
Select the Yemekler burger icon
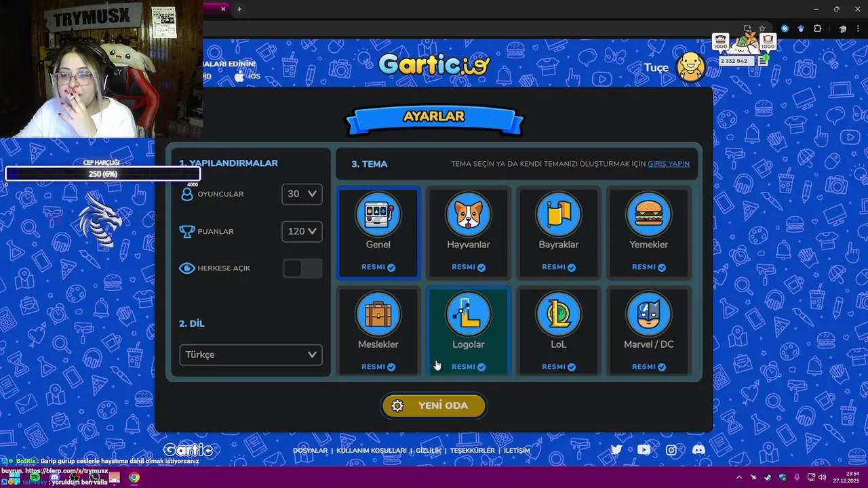[x=648, y=214]
